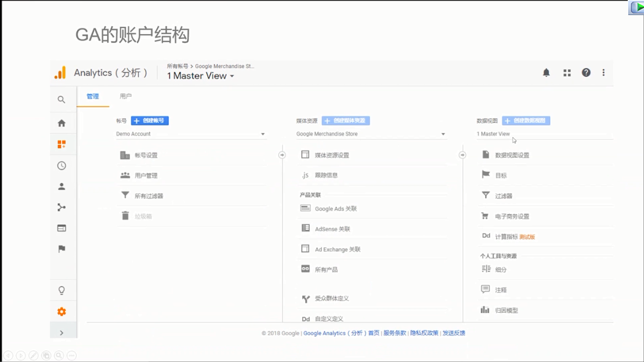Open Discover lightbulb icon
This screenshot has height=362, width=644.
(61, 291)
